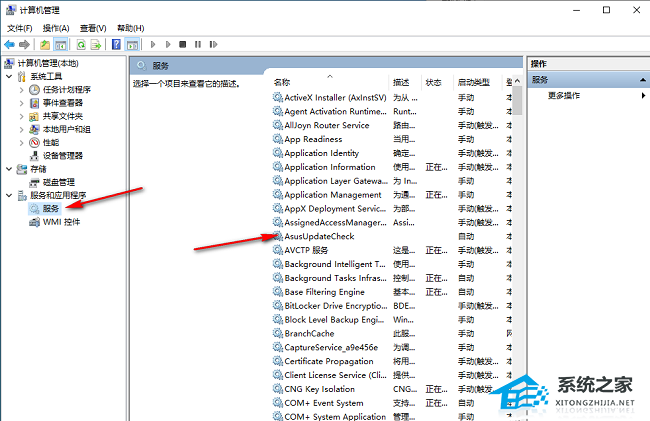
Task: Expand the 本地用户和组 tree node
Action: [x=22, y=129]
